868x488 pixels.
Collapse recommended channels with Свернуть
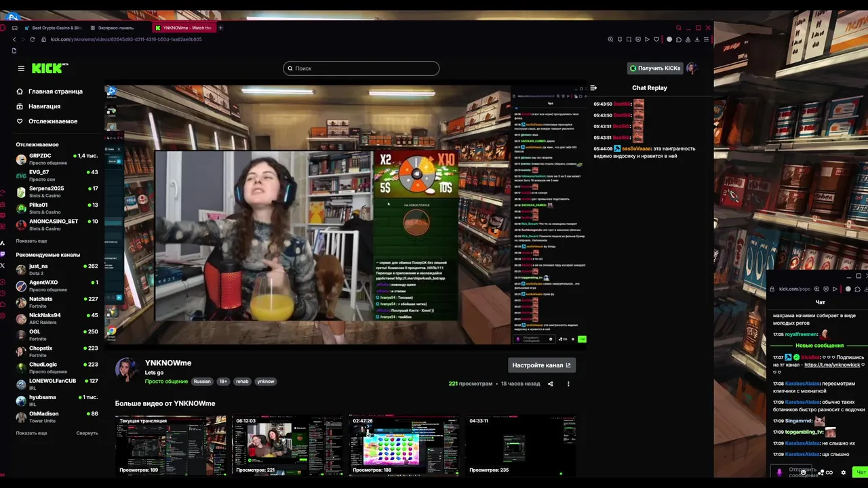[87, 433]
